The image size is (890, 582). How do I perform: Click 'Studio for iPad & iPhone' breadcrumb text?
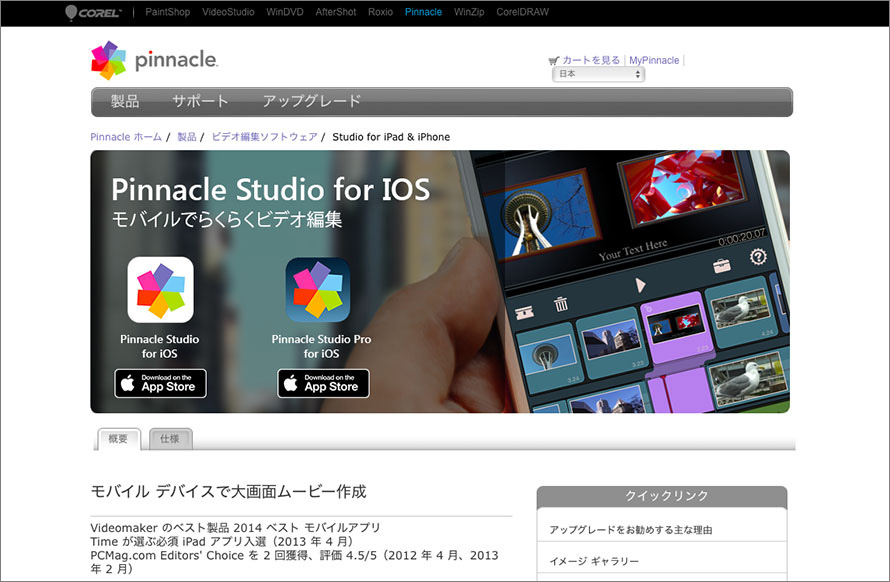(x=391, y=137)
